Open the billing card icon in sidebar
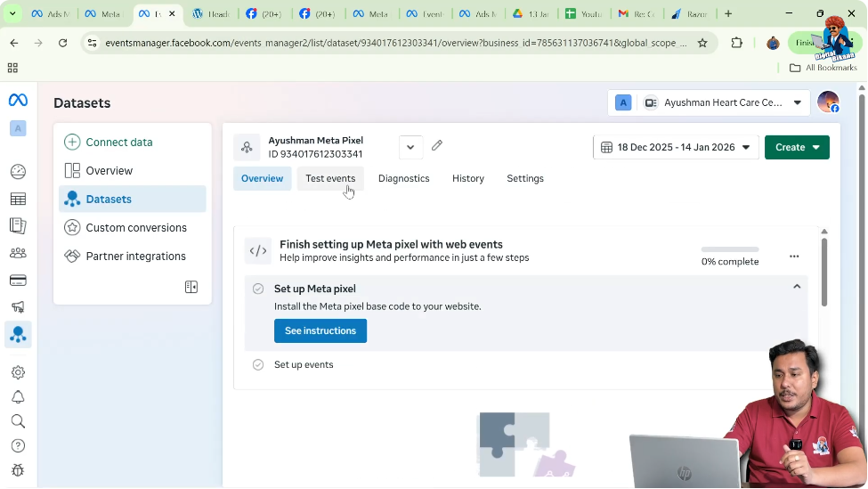This screenshot has width=868, height=489. 18,281
